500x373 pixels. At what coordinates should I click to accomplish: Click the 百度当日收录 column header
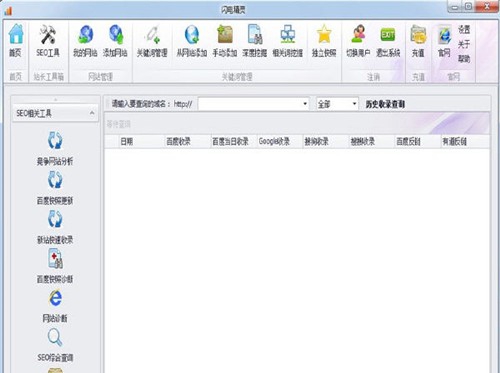click(233, 142)
